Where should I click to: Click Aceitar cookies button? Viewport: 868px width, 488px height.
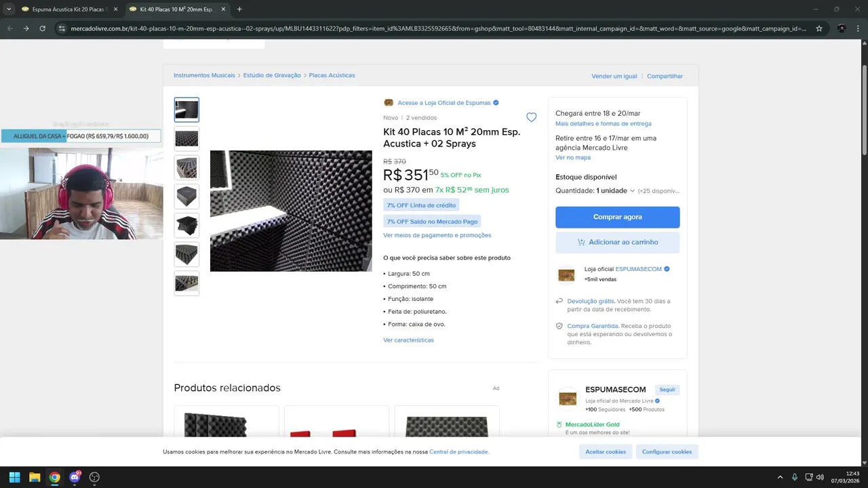click(606, 451)
